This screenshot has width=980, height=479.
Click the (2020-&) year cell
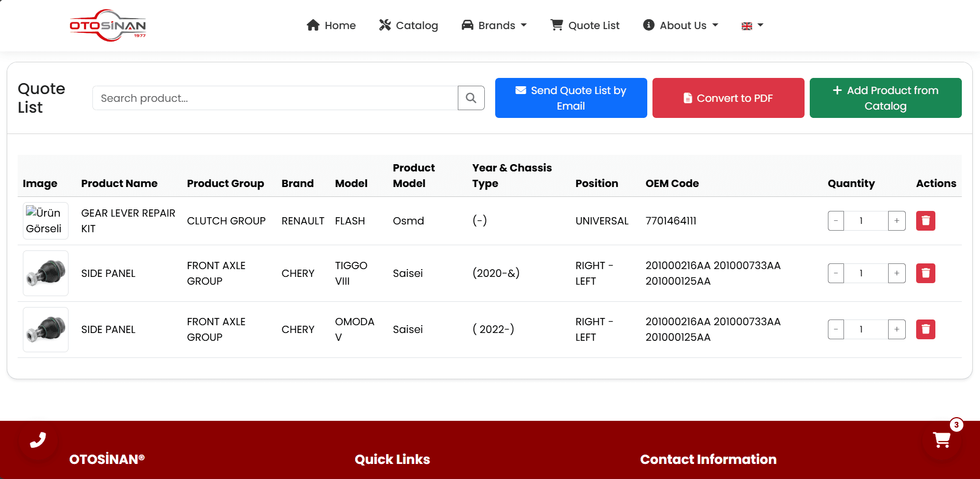[x=496, y=273]
